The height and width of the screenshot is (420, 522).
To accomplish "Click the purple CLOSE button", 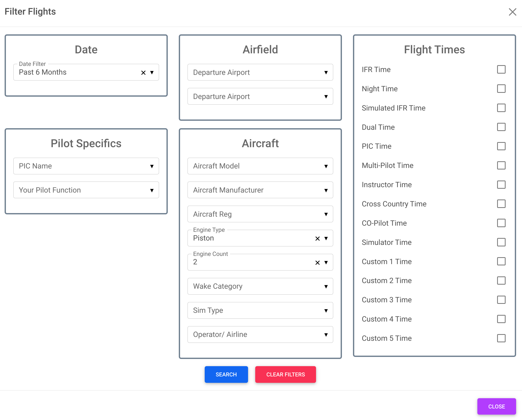I will [x=497, y=407].
